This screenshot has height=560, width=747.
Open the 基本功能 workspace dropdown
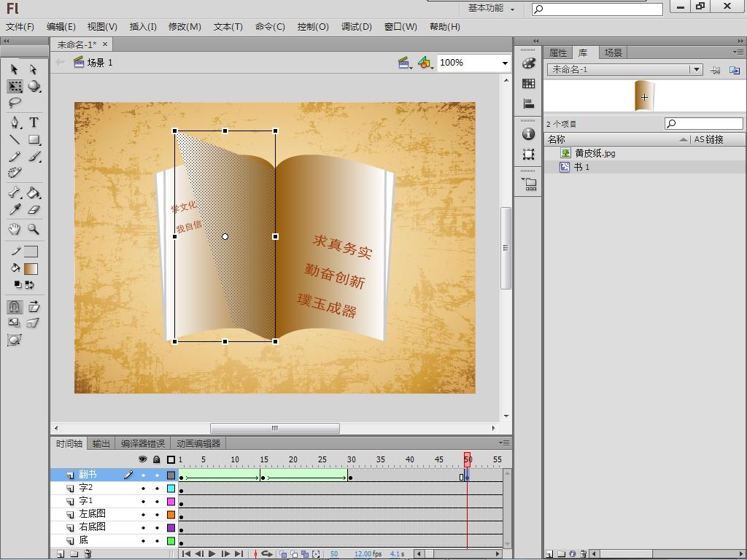click(x=491, y=9)
